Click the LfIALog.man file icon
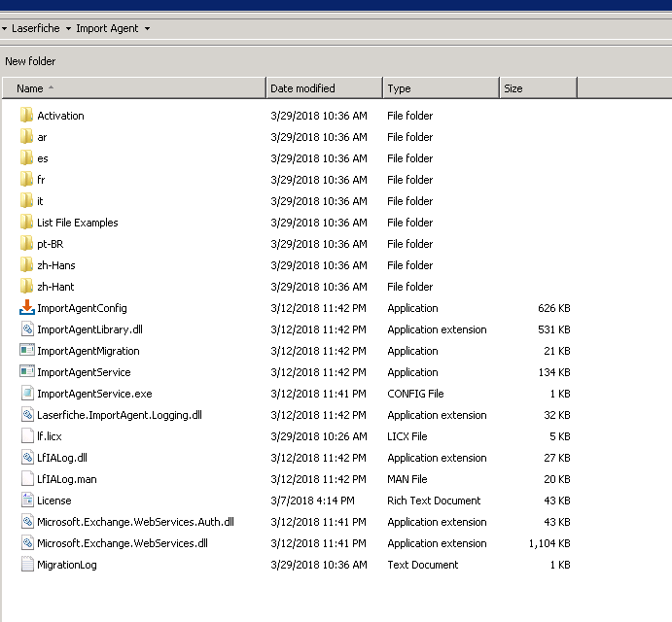 click(27, 479)
